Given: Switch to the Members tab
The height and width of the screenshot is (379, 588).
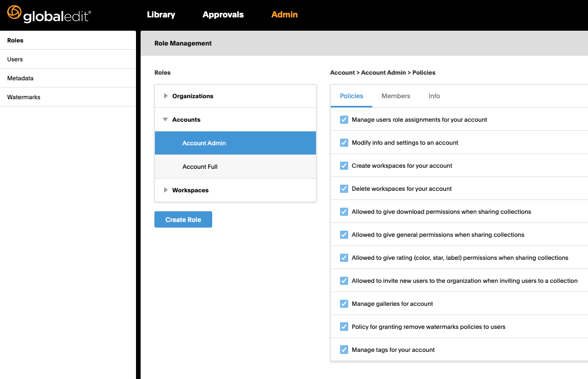Looking at the screenshot, I should 396,96.
